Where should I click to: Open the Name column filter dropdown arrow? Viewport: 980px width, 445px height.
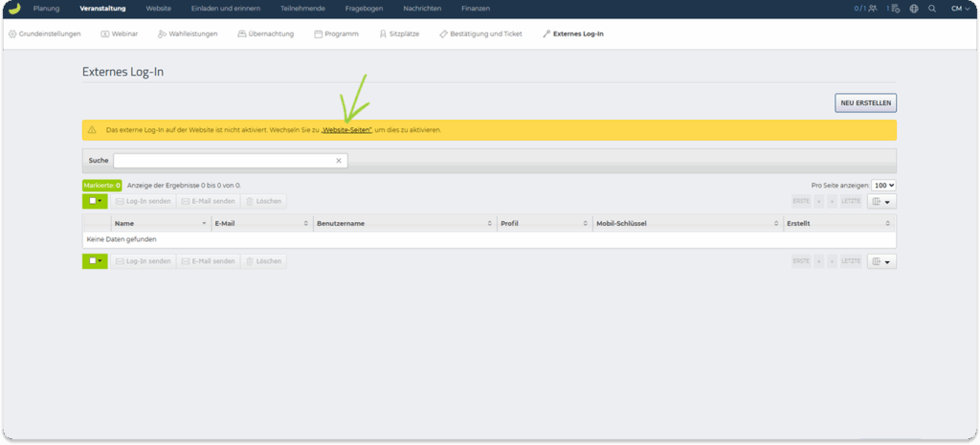point(204,223)
